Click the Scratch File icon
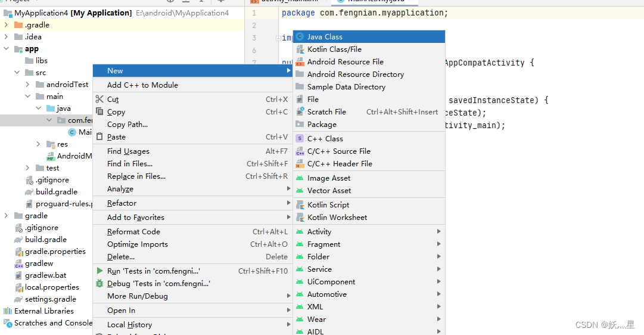The image size is (644, 335). pos(300,112)
